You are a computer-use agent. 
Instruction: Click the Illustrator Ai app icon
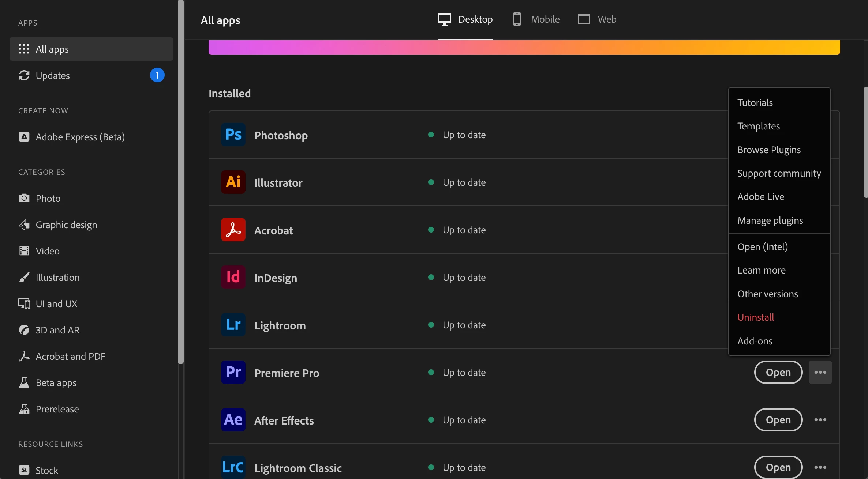[233, 182]
